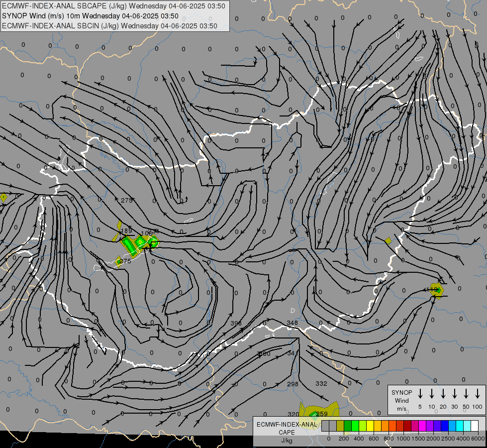Click the SBCIN title line at top
487x448 pixels.
(109, 26)
